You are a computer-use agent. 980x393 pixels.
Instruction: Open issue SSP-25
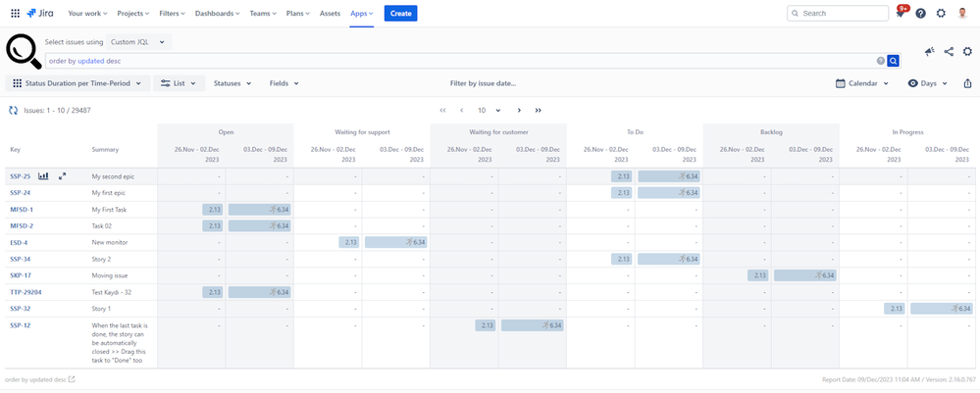pos(20,176)
